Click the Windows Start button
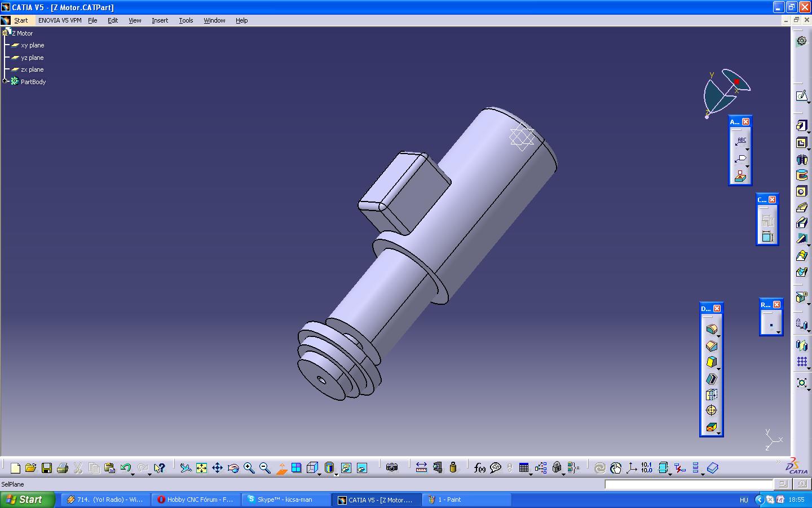 27,500
